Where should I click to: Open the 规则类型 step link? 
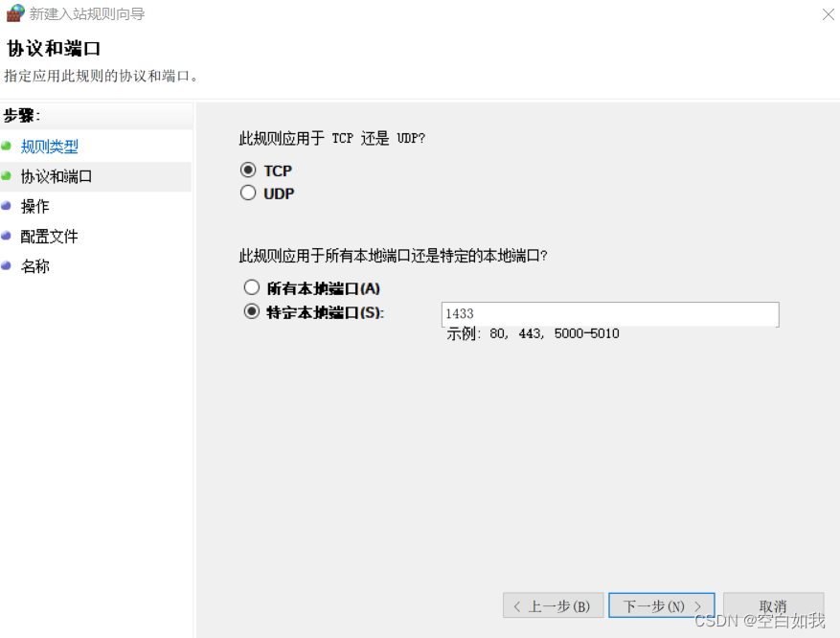coord(49,147)
